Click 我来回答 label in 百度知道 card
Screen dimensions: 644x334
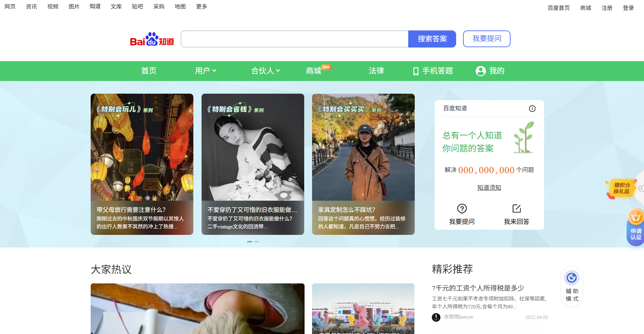point(517,222)
